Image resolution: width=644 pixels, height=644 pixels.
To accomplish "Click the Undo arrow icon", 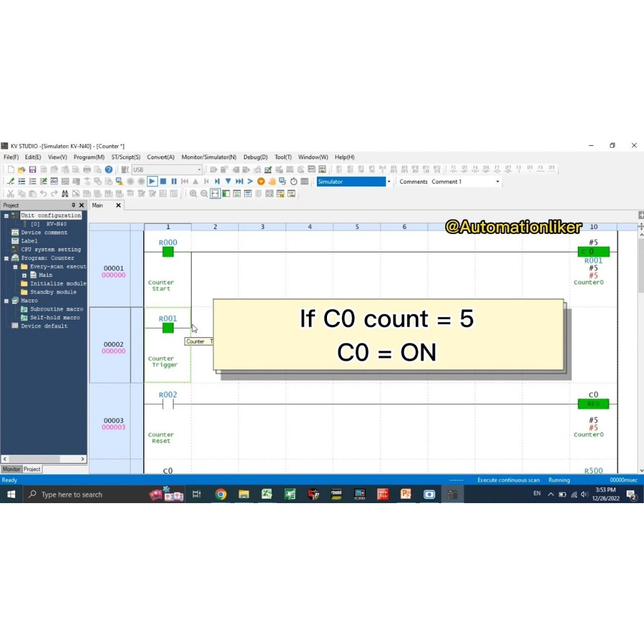I will click(44, 193).
